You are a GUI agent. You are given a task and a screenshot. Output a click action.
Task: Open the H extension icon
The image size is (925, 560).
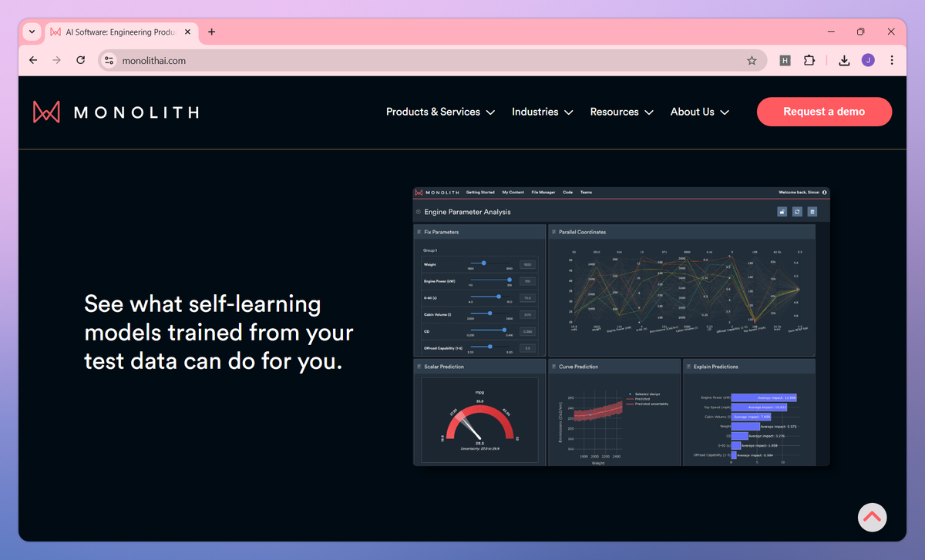[785, 60]
